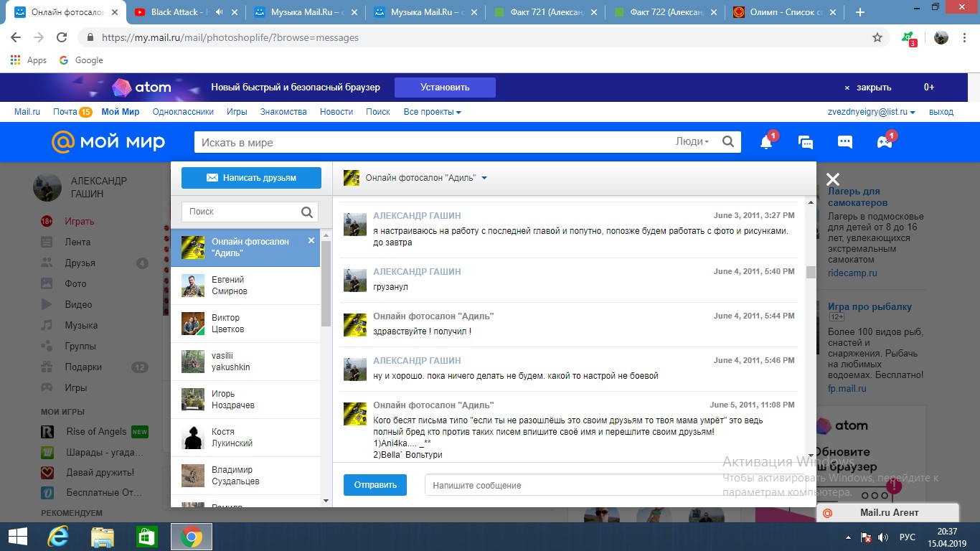The image size is (980, 551).
Task: Open the zvezdnyeigry@list.ru account dropdown
Action: pos(872,112)
